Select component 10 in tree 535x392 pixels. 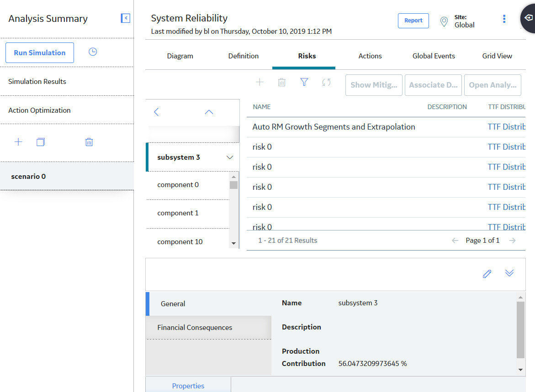point(188,242)
